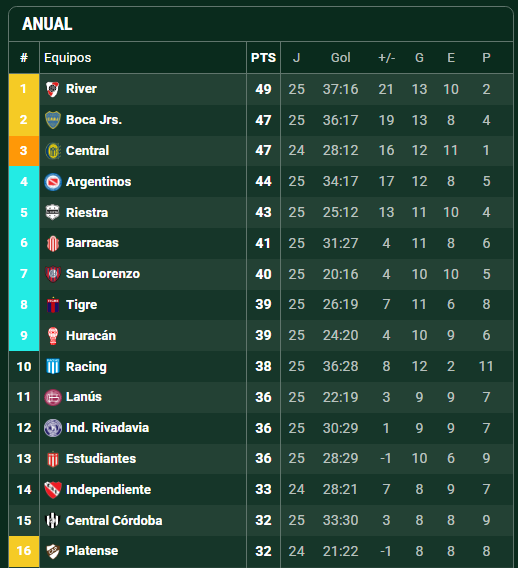Click the Argentinos Juniors badge icon

click(x=53, y=181)
